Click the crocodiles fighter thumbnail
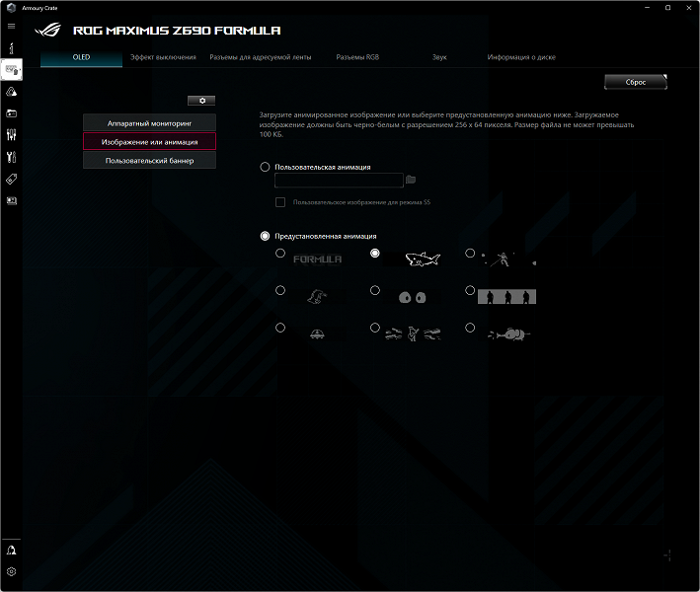Viewport: 700px width, 592px height. [413, 333]
